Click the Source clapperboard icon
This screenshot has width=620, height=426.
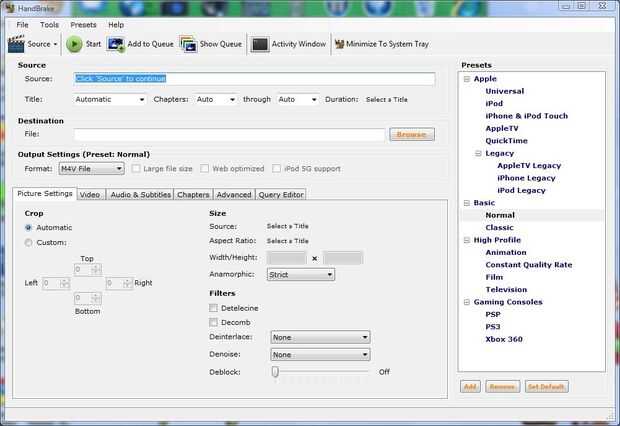click(x=16, y=44)
